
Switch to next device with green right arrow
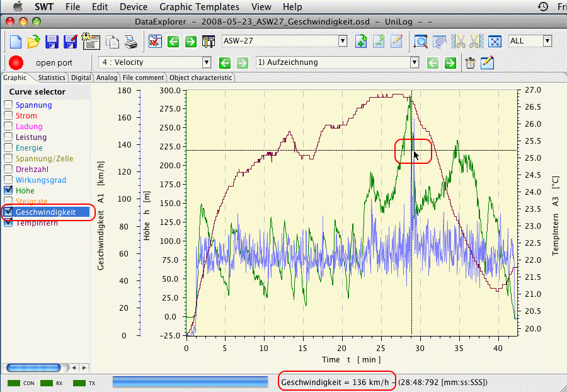[190, 42]
